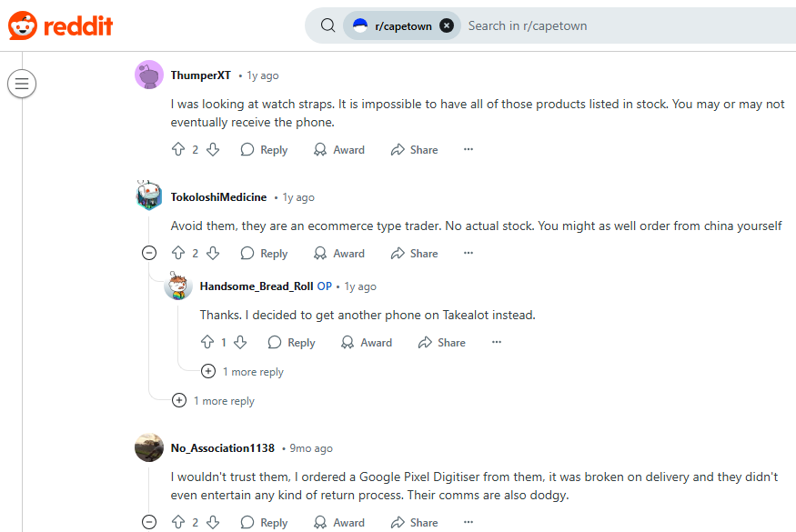Expand 1 more reply under Handsome_Bread_Roll
796x532 pixels.
pyautogui.click(x=208, y=372)
